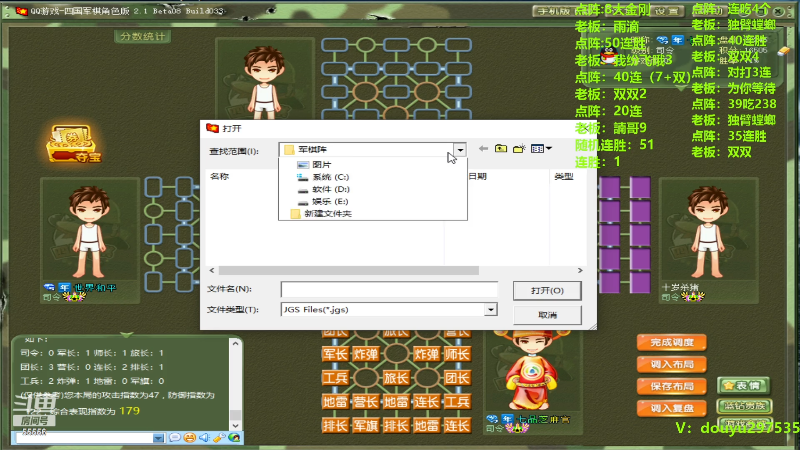Click the chat log scroll-down arrow

235,425
